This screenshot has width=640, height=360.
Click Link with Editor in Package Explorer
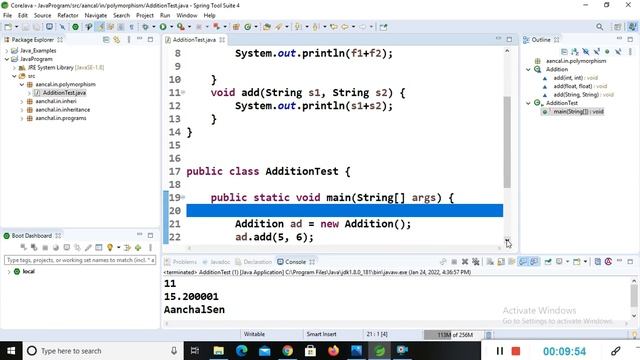tap(117, 40)
